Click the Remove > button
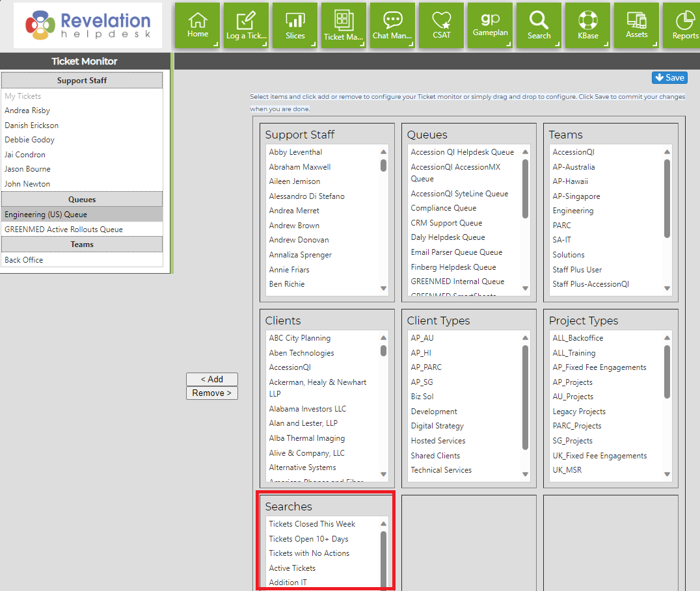Viewport: 700px width, 591px height. (211, 393)
